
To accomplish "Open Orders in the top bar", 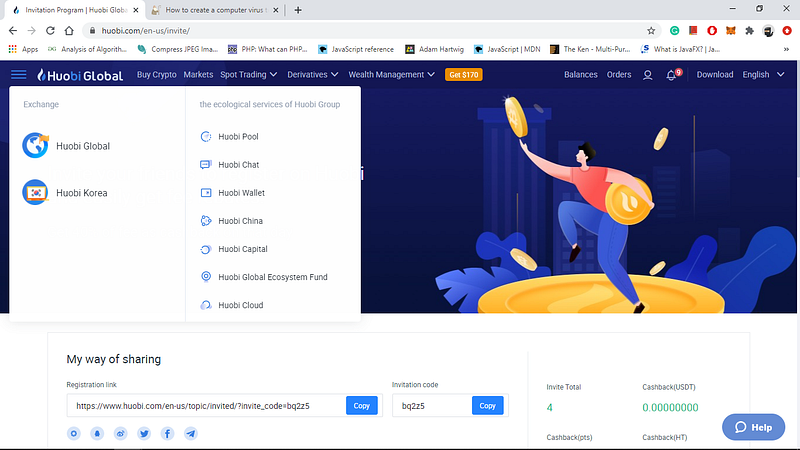I will click(x=619, y=74).
